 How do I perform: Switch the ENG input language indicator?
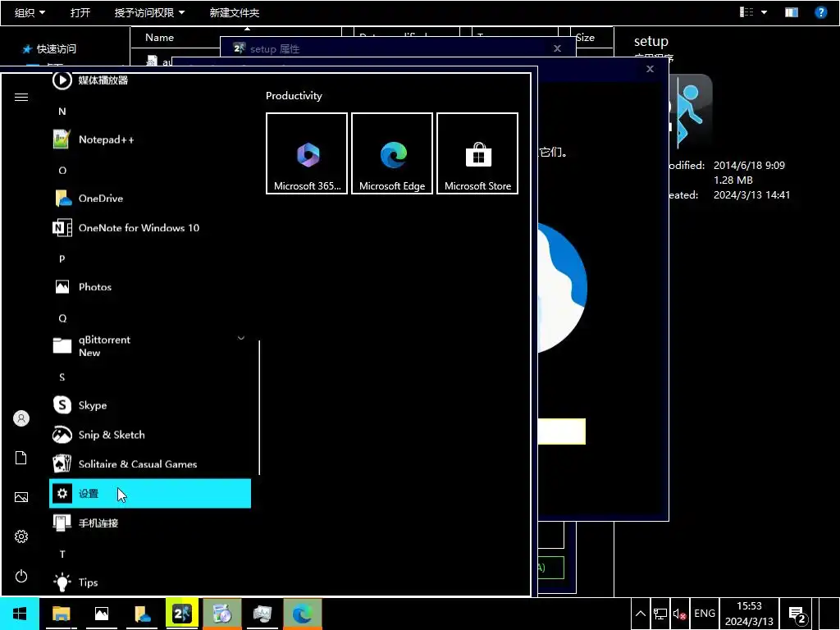[705, 614]
